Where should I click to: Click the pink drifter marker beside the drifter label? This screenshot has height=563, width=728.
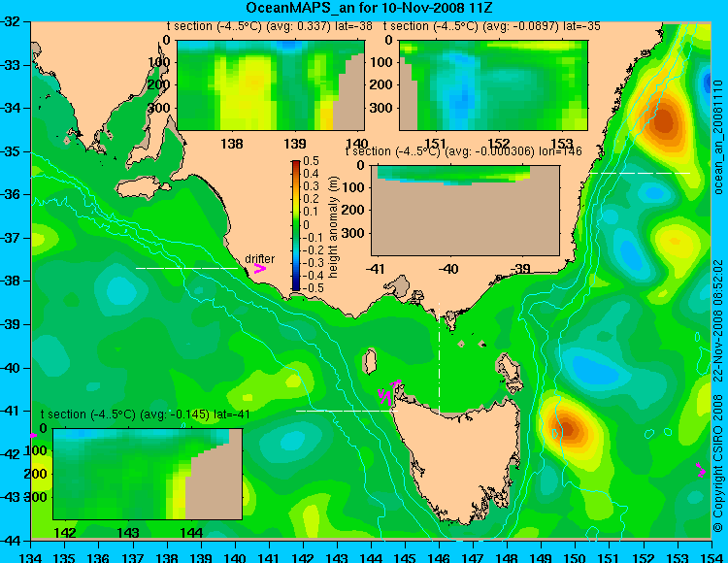tap(260, 268)
